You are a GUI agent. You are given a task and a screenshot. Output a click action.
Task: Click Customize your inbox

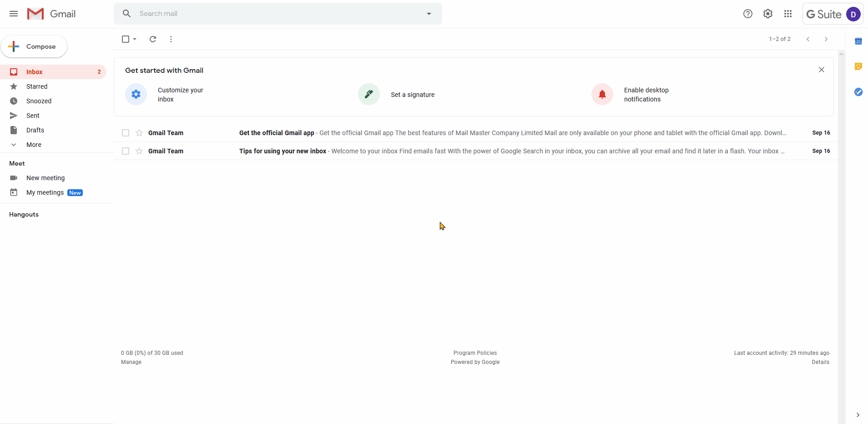tap(181, 95)
